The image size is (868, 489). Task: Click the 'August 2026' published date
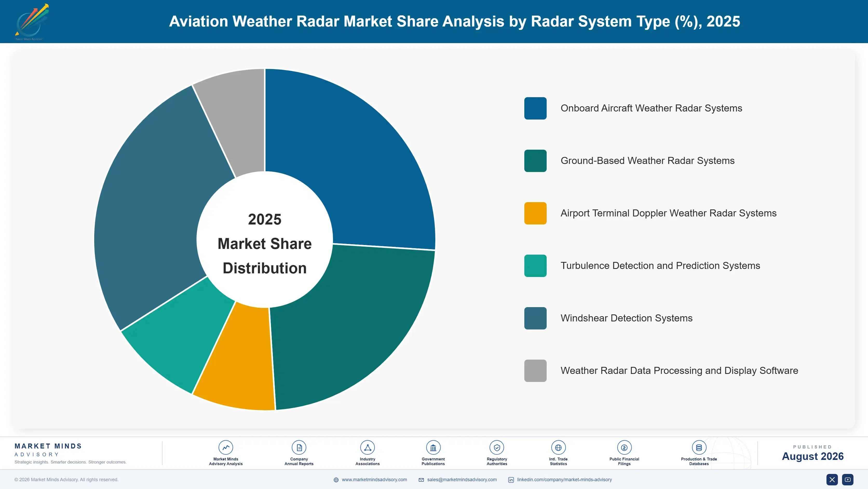pyautogui.click(x=812, y=456)
